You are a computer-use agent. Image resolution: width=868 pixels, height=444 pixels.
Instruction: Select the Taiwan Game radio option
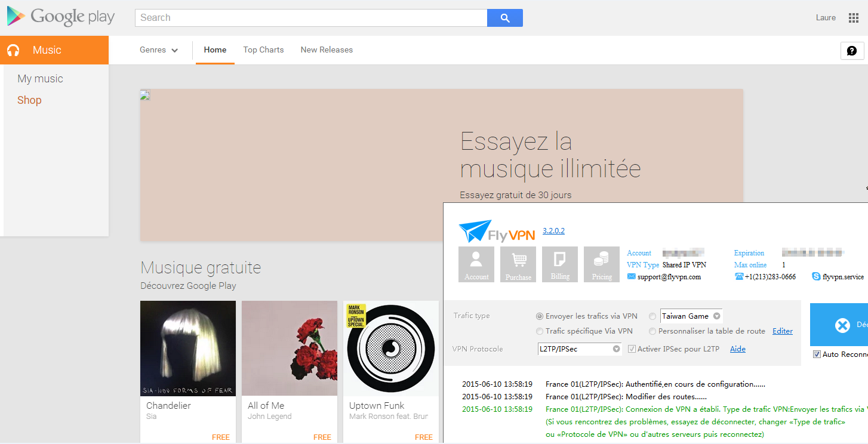click(x=652, y=316)
